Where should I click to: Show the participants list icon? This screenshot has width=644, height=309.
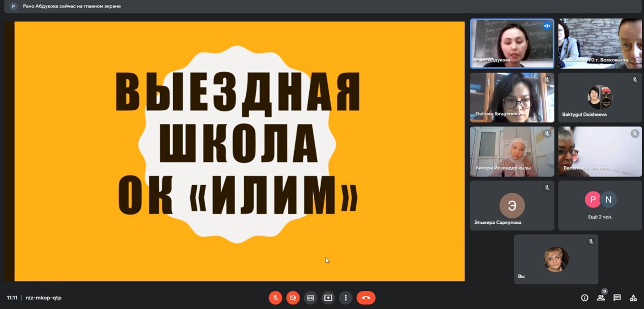point(601,298)
